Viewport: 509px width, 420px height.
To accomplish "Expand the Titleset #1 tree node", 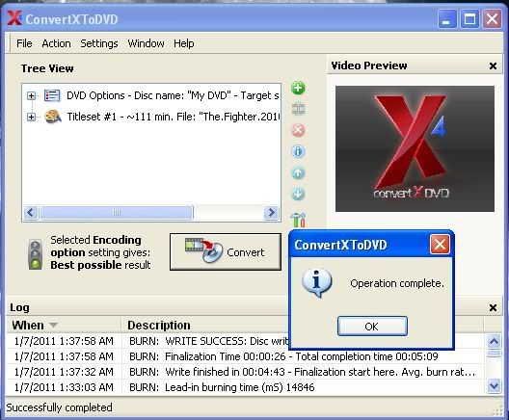I will [31, 117].
